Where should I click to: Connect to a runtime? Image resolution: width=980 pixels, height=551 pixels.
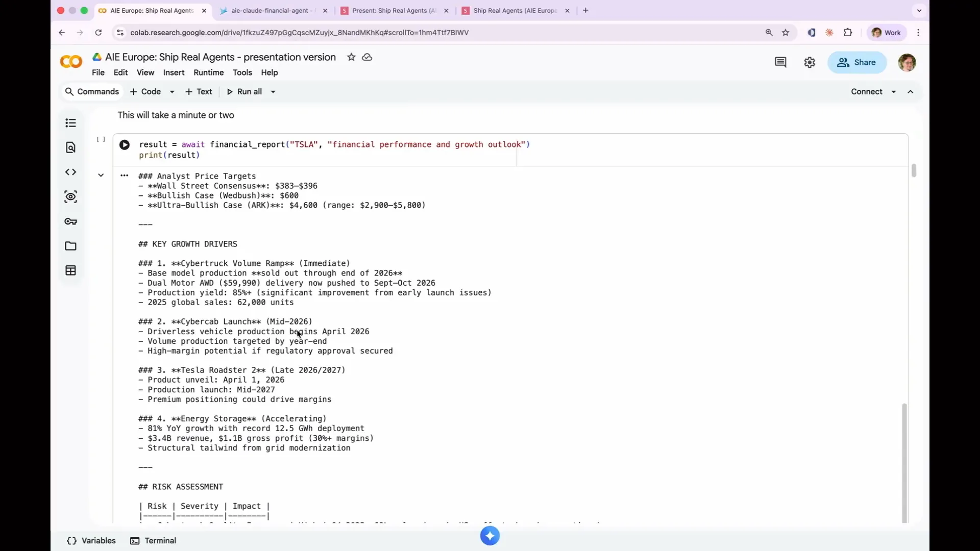point(866,92)
